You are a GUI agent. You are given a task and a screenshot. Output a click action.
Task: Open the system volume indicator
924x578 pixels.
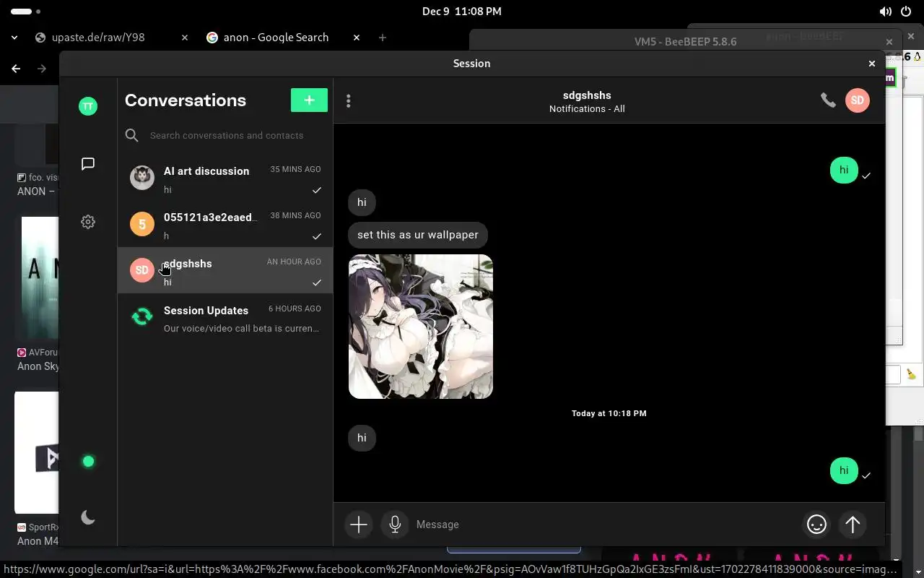[x=886, y=12]
